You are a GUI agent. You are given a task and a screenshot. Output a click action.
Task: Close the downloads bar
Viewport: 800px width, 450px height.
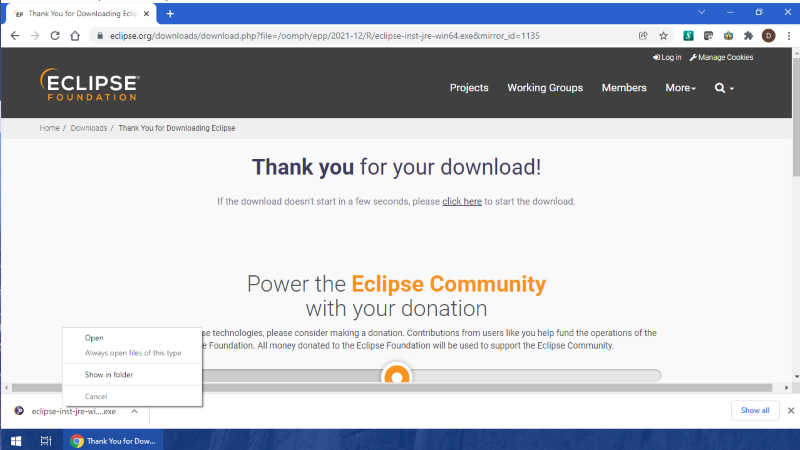tap(791, 410)
